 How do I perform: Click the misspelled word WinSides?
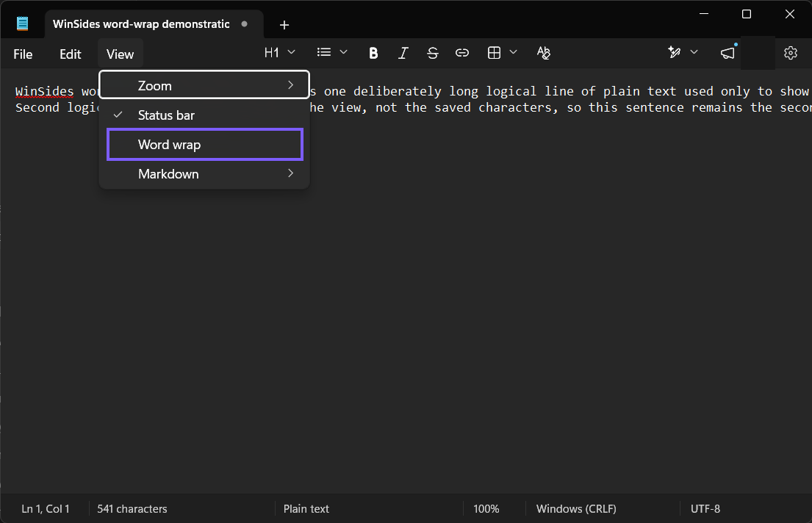click(45, 92)
